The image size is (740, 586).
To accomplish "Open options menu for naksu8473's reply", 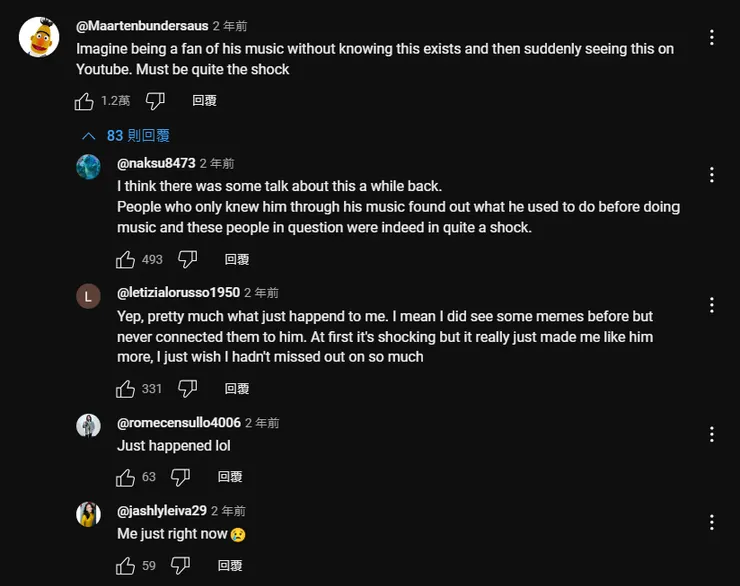I will 711,175.
